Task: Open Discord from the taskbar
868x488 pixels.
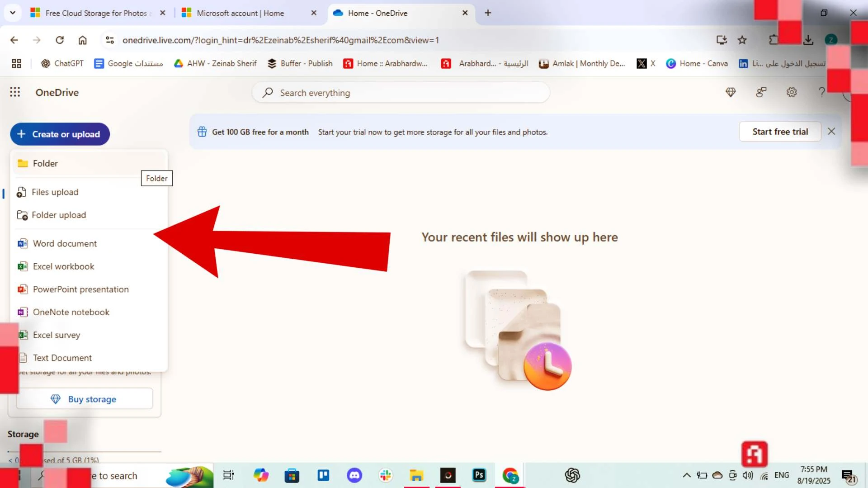Action: [354, 475]
